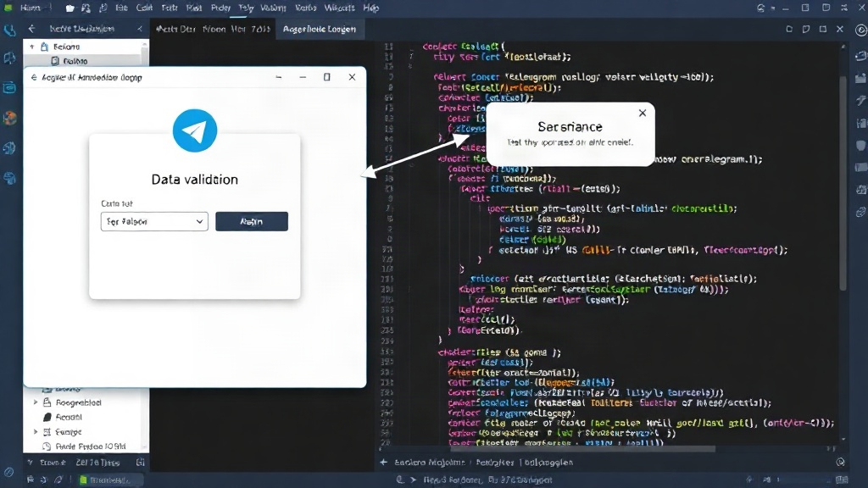Collapse the explorer panel with chevron
Screen dimensions: 868x488
pyautogui.click(x=140, y=29)
